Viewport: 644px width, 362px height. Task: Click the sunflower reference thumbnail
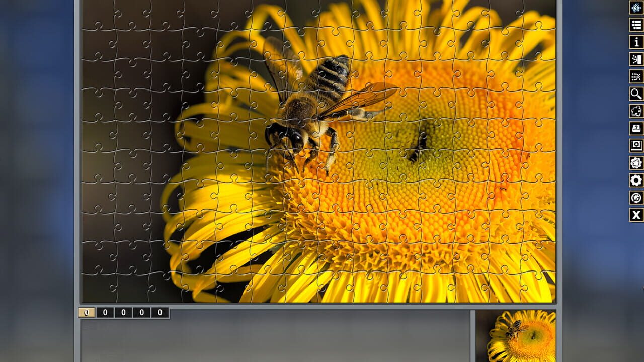(516, 336)
